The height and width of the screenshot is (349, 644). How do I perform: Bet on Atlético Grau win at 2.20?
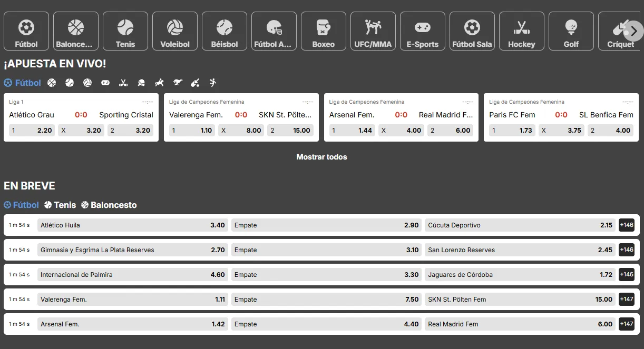[x=31, y=130]
